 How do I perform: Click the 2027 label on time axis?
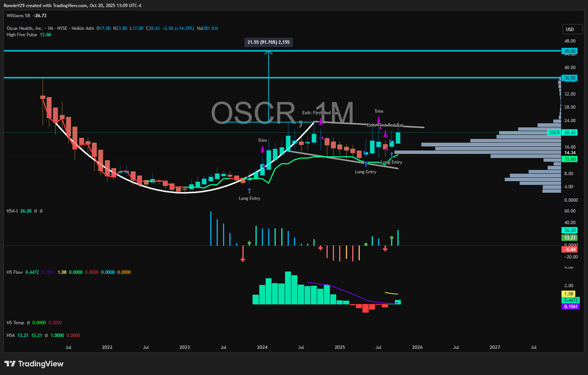click(495, 347)
